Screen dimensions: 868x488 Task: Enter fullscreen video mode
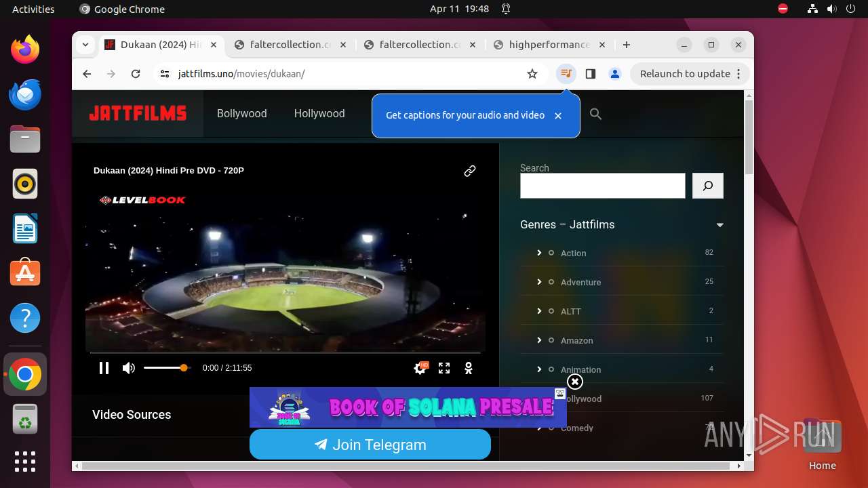click(x=444, y=368)
